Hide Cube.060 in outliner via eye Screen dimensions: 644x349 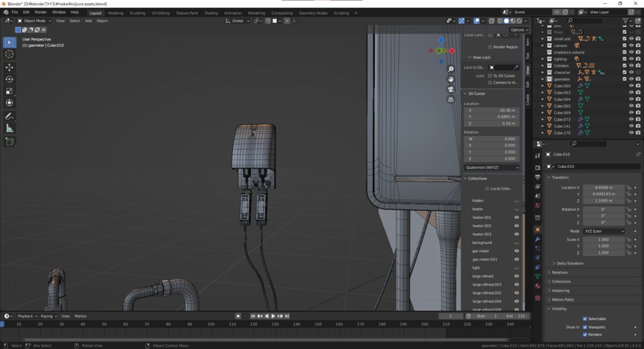[x=631, y=86]
